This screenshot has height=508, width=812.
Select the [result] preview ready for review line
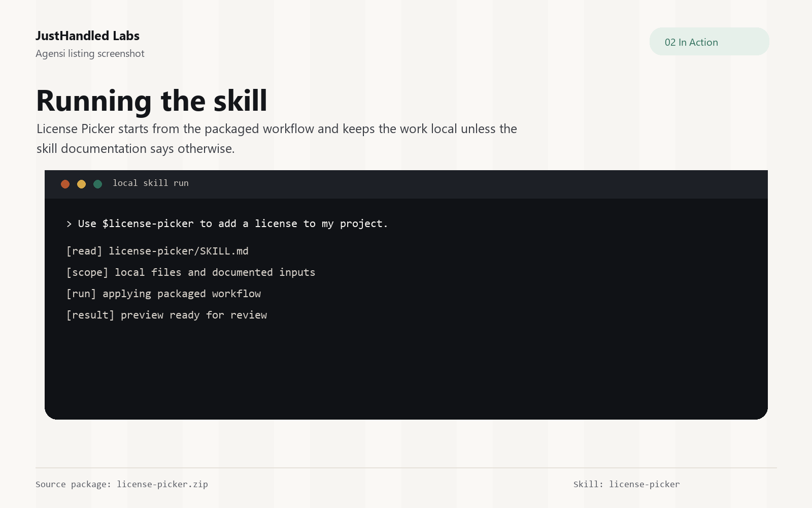point(166,315)
